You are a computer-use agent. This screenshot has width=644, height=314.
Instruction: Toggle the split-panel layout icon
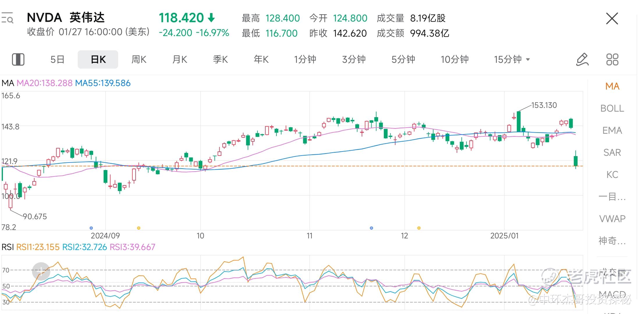coord(18,59)
